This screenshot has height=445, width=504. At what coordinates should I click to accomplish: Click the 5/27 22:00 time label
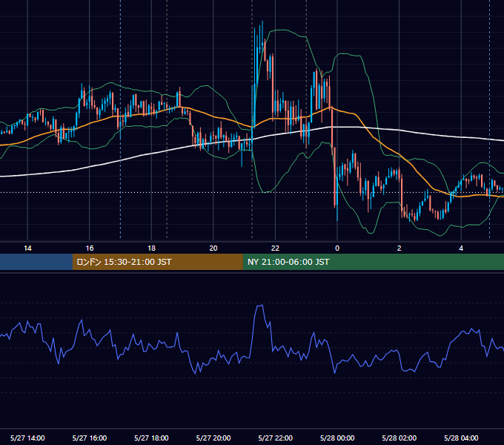point(276,438)
